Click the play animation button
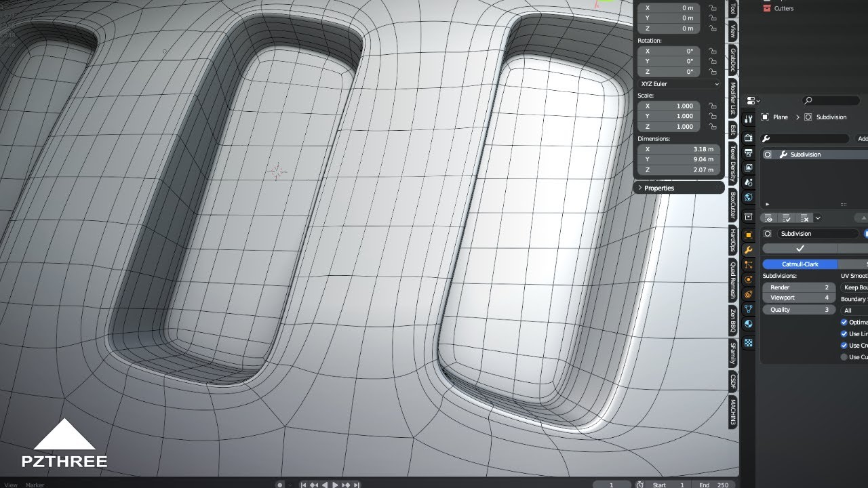 click(335, 485)
